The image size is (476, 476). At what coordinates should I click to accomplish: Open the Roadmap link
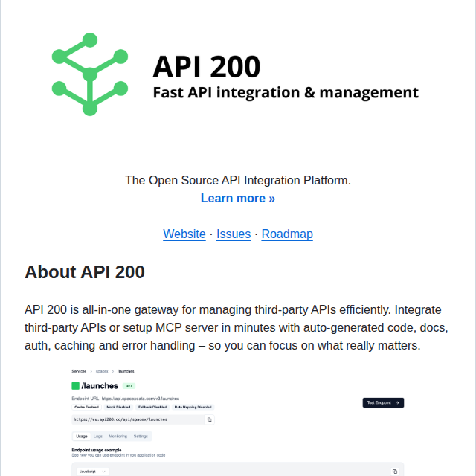click(x=287, y=234)
